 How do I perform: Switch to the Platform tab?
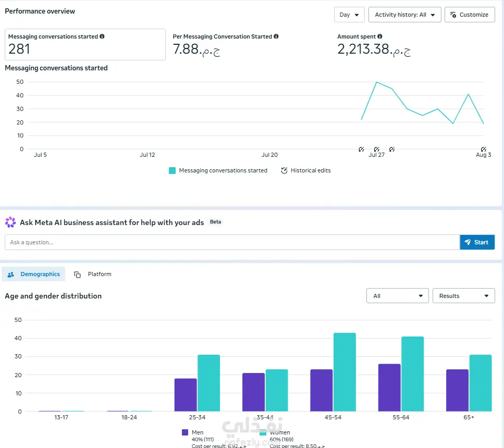click(x=93, y=274)
